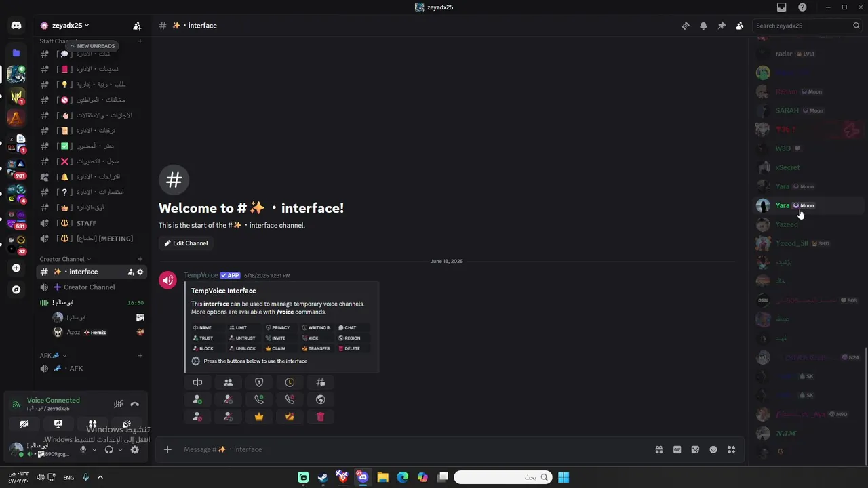Add a channel to Creator Channel category
Screen dimensions: 868x488
[x=140, y=259]
